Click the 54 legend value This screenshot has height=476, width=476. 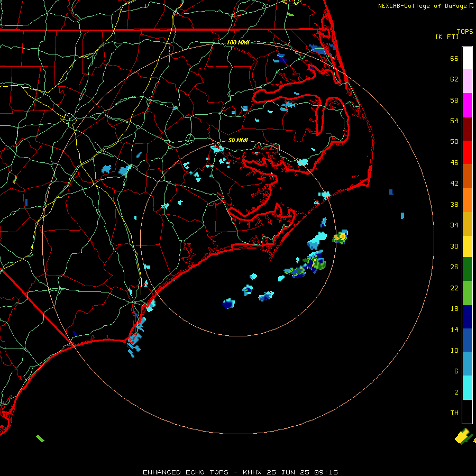point(454,121)
